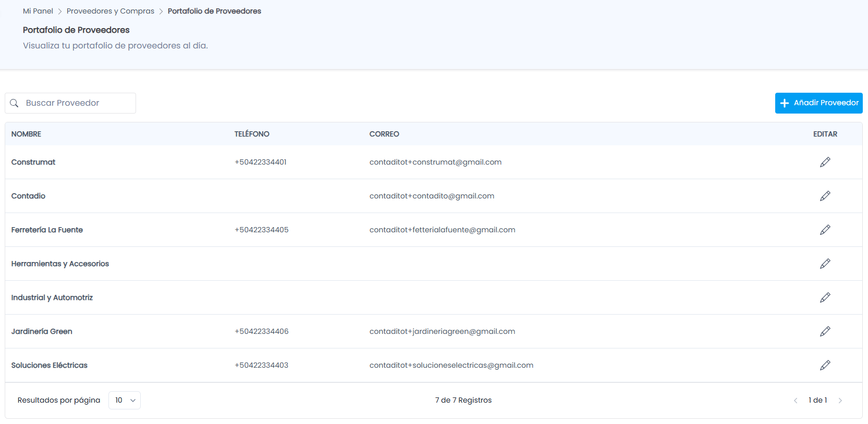
Task: Select the Construmat name cell
Action: coord(33,162)
